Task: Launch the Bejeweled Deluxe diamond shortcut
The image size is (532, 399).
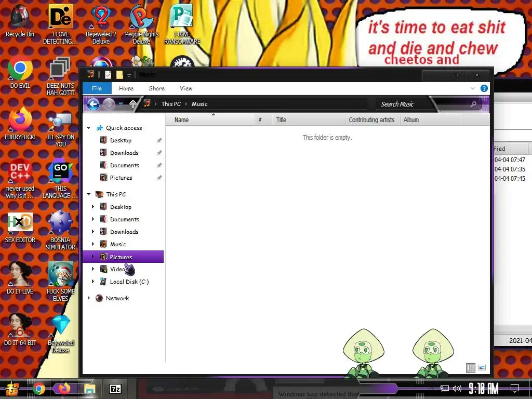Action: click(60, 334)
